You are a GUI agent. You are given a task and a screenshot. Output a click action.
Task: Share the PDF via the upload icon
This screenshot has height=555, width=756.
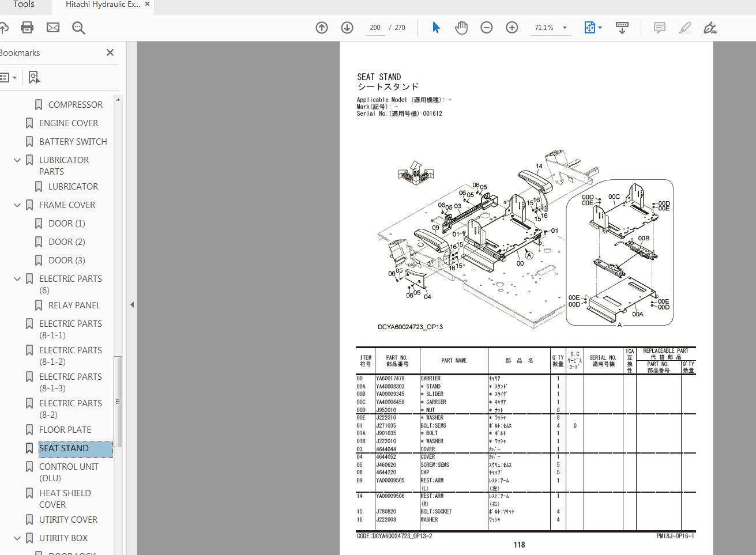(5, 27)
